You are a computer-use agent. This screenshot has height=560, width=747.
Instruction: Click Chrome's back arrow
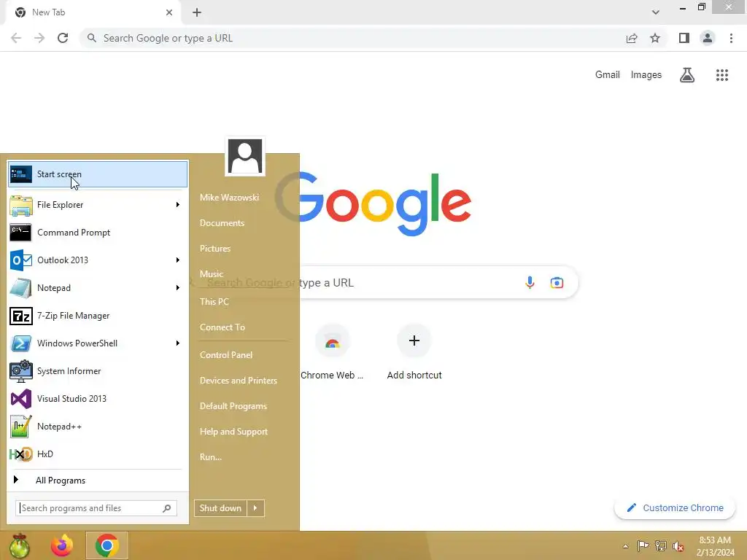coord(16,38)
